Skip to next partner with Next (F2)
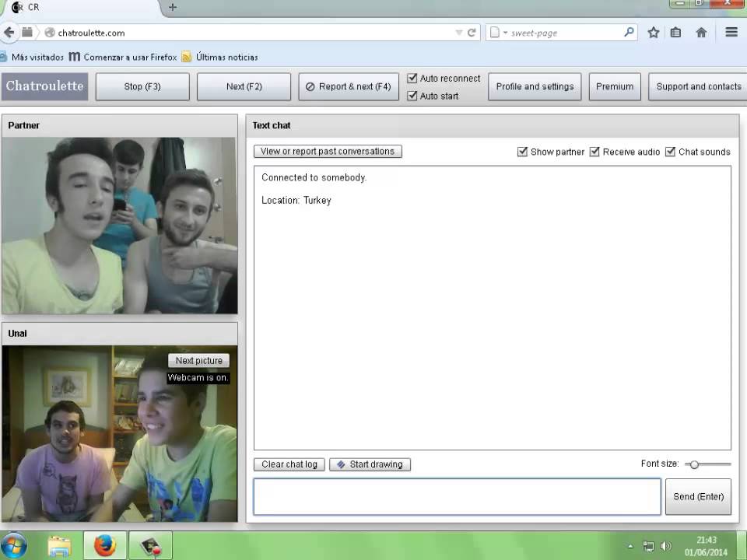Image resolution: width=747 pixels, height=560 pixels. click(x=244, y=86)
